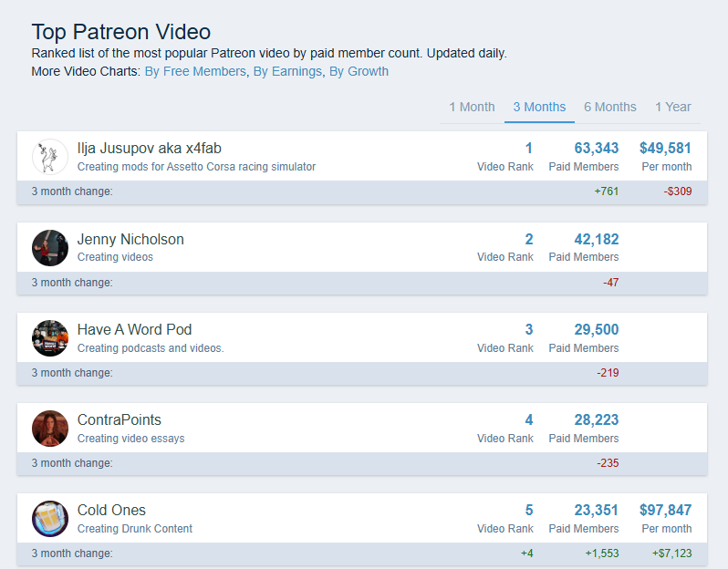Switch to the 6 Months tab
Viewport: 728px width, 569px height.
[610, 108]
